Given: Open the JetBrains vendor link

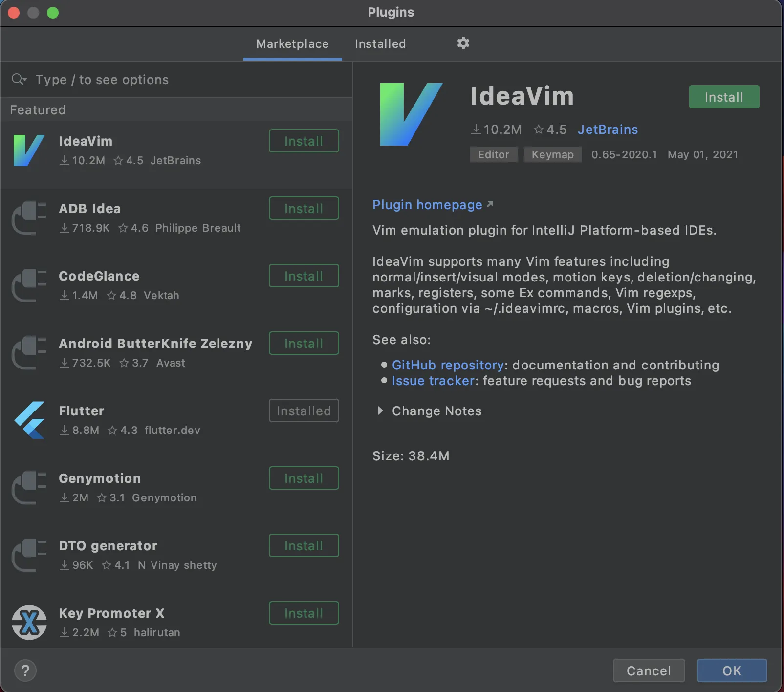Looking at the screenshot, I should pos(608,130).
